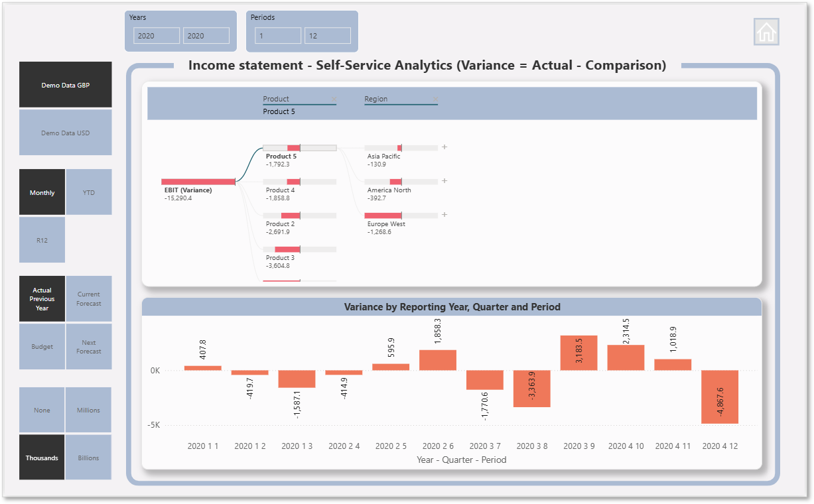The width and height of the screenshot is (814, 504).
Task: Select the Monthly view
Action: (x=42, y=192)
